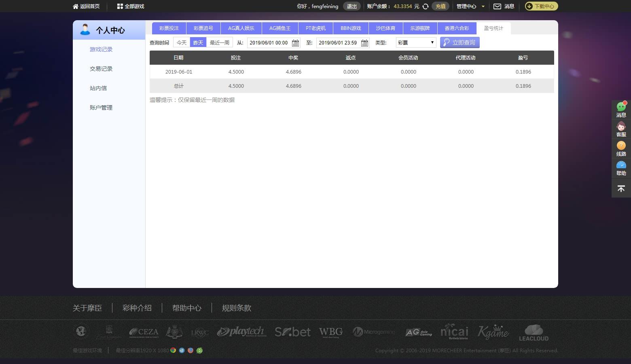
Task: Open the 下载中心 download menu
Action: pyautogui.click(x=541, y=6)
